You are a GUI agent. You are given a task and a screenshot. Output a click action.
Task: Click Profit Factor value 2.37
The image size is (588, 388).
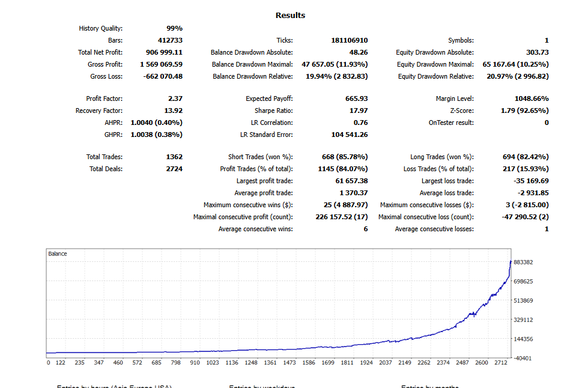pyautogui.click(x=175, y=99)
